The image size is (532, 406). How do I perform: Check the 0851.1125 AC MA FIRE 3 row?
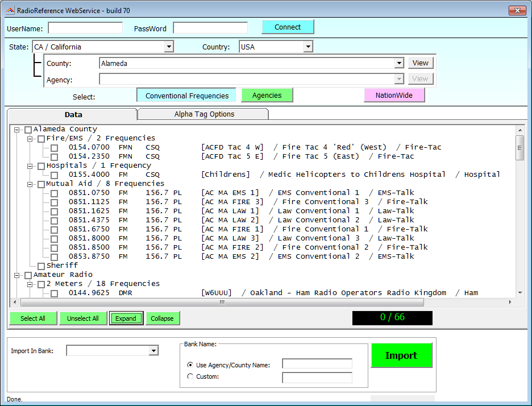[x=55, y=202]
